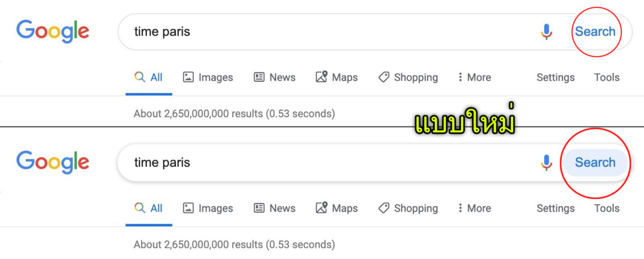
Task: Open the Shopping tab in top results
Action: pyautogui.click(x=408, y=77)
